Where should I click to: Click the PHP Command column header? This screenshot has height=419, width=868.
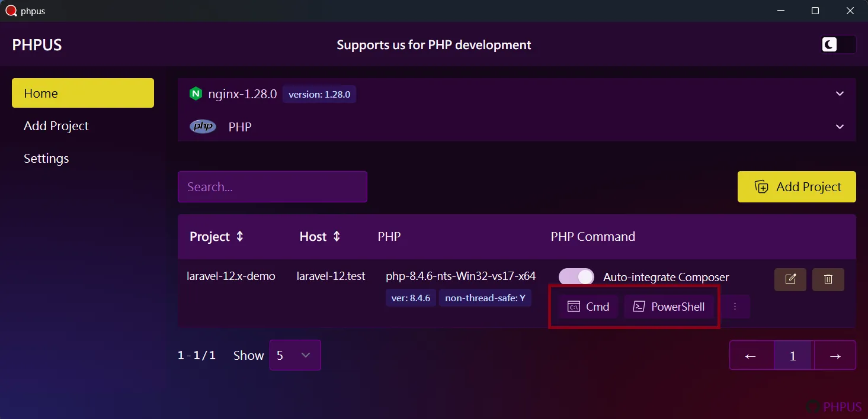point(593,236)
